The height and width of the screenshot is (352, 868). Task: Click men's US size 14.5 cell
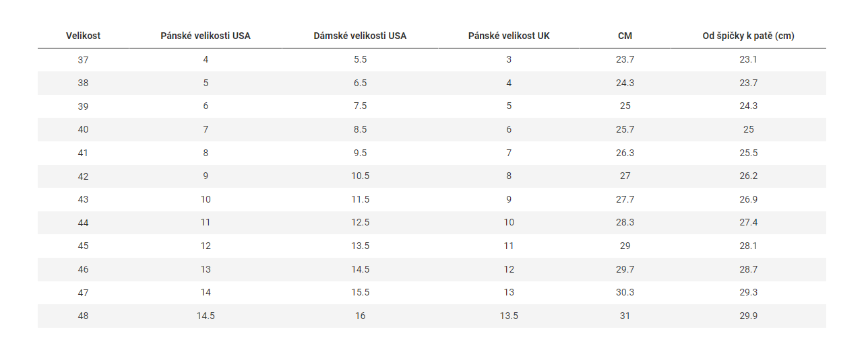[x=206, y=316]
